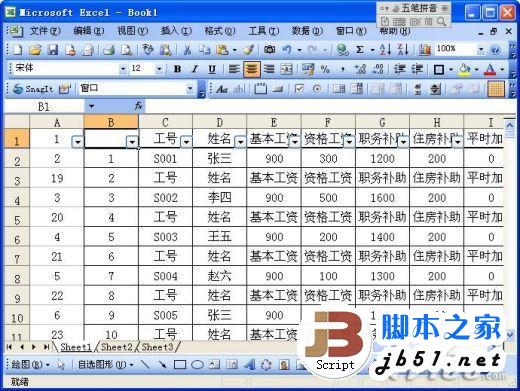The height and width of the screenshot is (391, 520).
Task: Paste using the clipboard icon
Action: pos(222,50)
